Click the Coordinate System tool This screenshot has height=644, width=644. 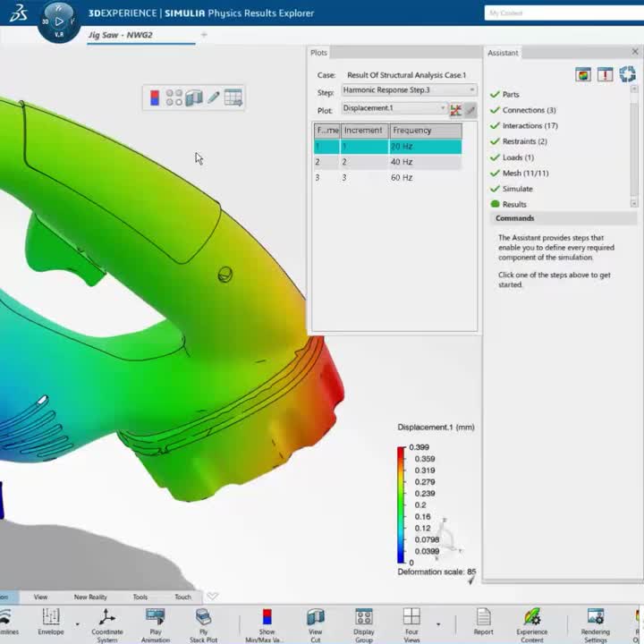pos(106,624)
